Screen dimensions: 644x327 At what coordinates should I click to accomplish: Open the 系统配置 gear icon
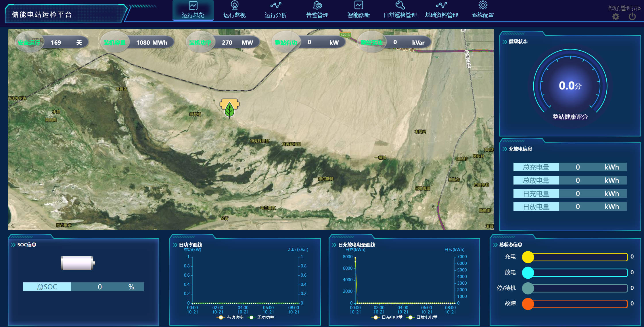click(x=483, y=5)
